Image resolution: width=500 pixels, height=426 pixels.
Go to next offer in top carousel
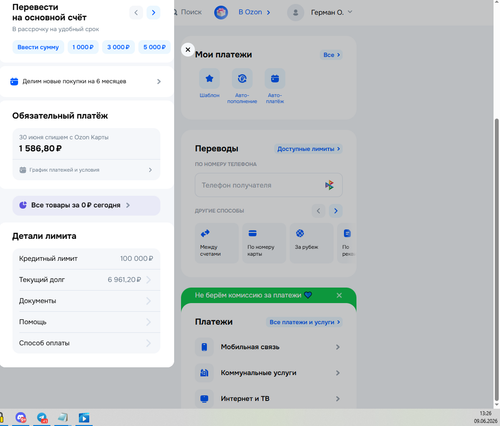click(153, 13)
